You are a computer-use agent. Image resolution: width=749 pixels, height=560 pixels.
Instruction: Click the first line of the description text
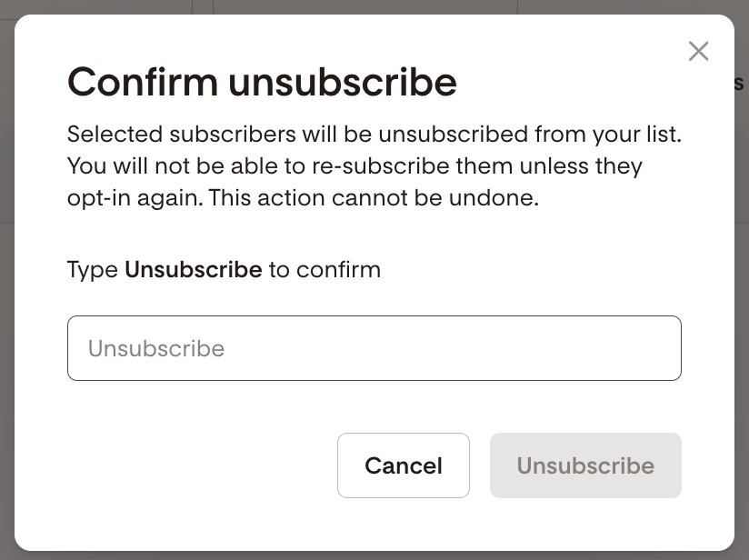[374, 135]
